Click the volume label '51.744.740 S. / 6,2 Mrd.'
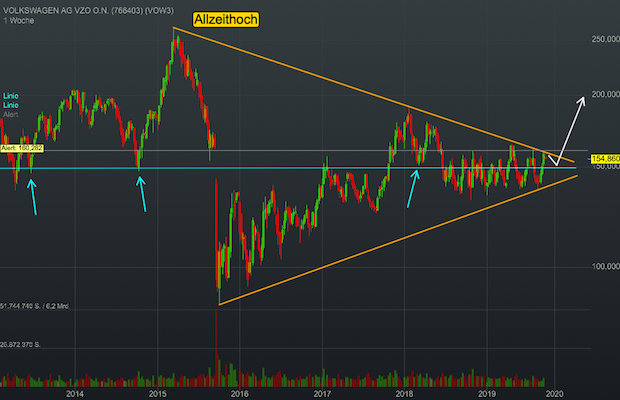The height and width of the screenshot is (400, 620). click(x=35, y=306)
